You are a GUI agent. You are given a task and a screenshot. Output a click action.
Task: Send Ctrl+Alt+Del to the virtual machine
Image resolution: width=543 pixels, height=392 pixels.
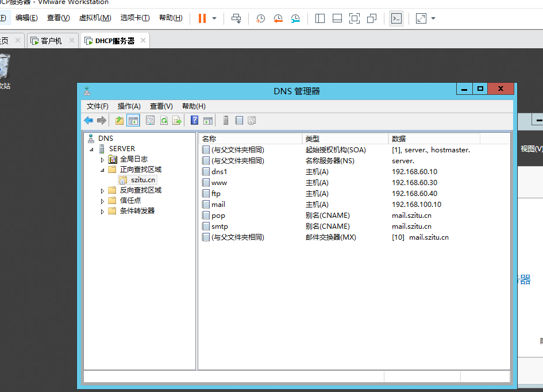point(236,18)
